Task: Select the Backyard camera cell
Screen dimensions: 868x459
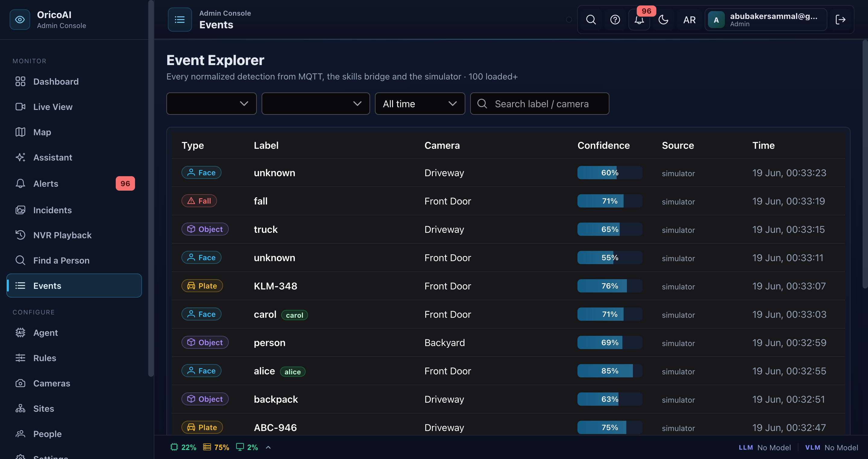Action: tap(445, 342)
